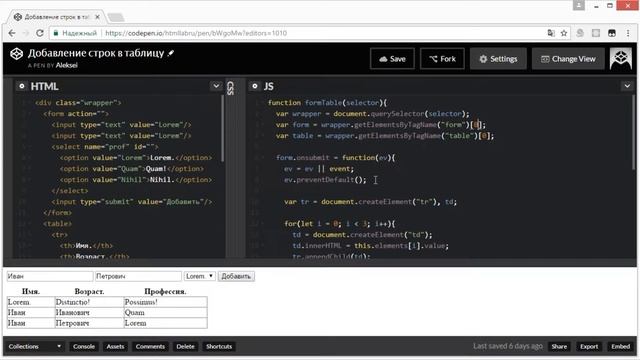The height and width of the screenshot is (360, 640).
Task: Click the Export button
Action: [589, 347]
